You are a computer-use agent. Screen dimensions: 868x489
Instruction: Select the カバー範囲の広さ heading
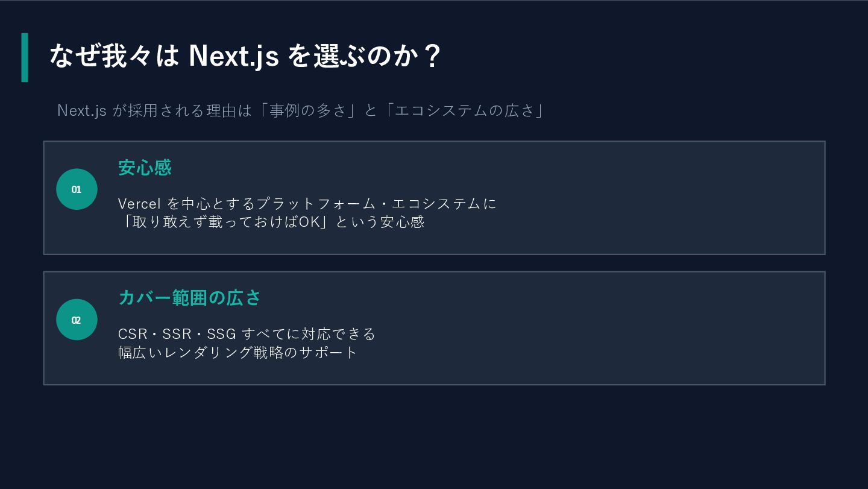click(x=189, y=298)
